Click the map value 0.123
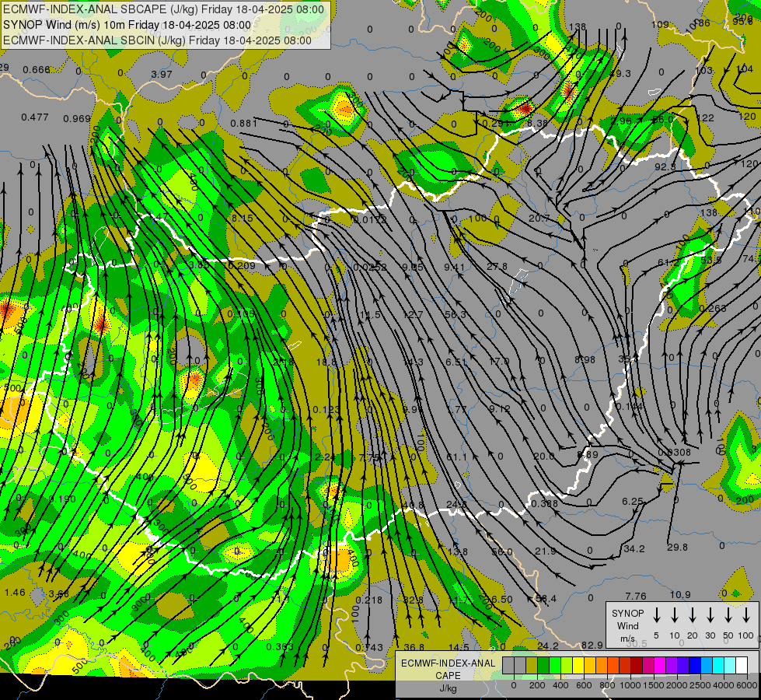The height and width of the screenshot is (700, 761). (326, 410)
